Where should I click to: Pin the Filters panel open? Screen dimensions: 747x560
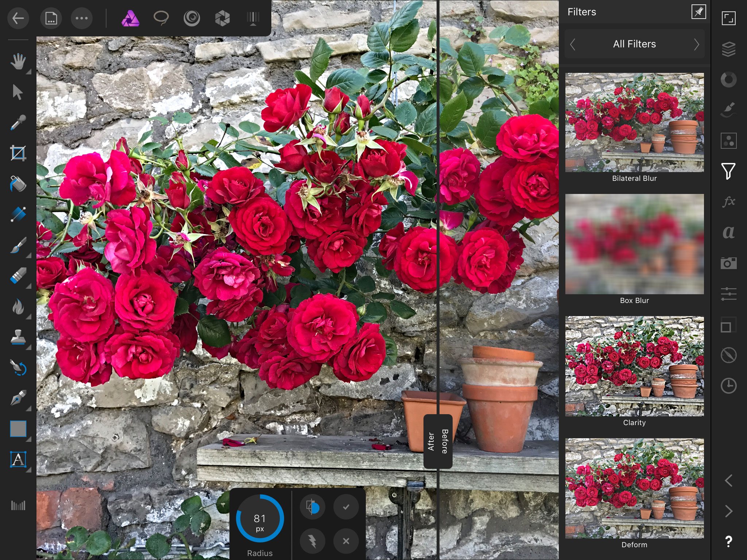(x=698, y=12)
